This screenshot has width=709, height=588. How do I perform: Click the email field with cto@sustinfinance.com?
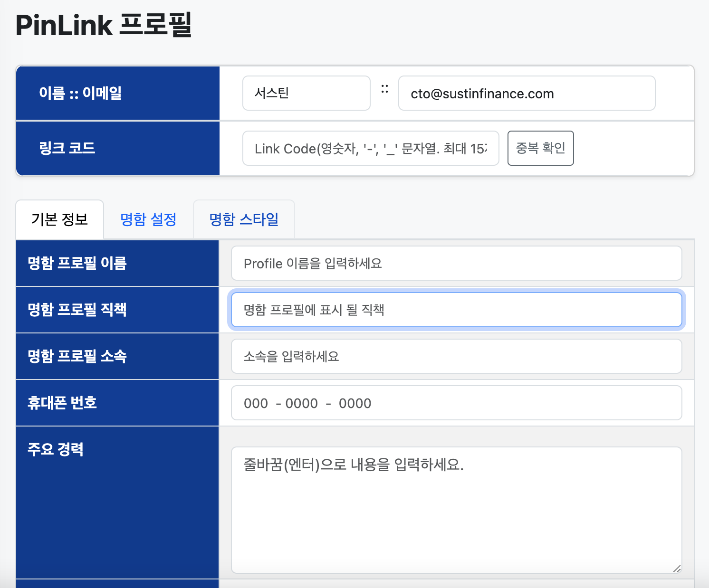click(x=527, y=93)
